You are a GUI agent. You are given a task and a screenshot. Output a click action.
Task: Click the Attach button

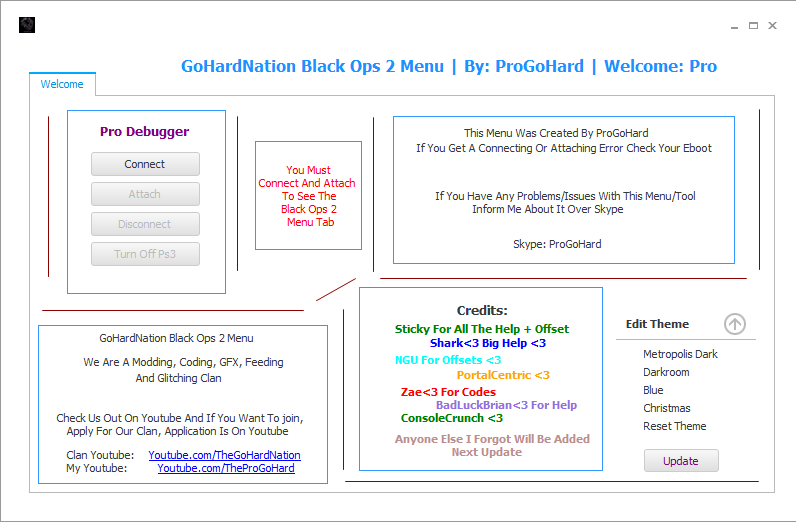145,194
